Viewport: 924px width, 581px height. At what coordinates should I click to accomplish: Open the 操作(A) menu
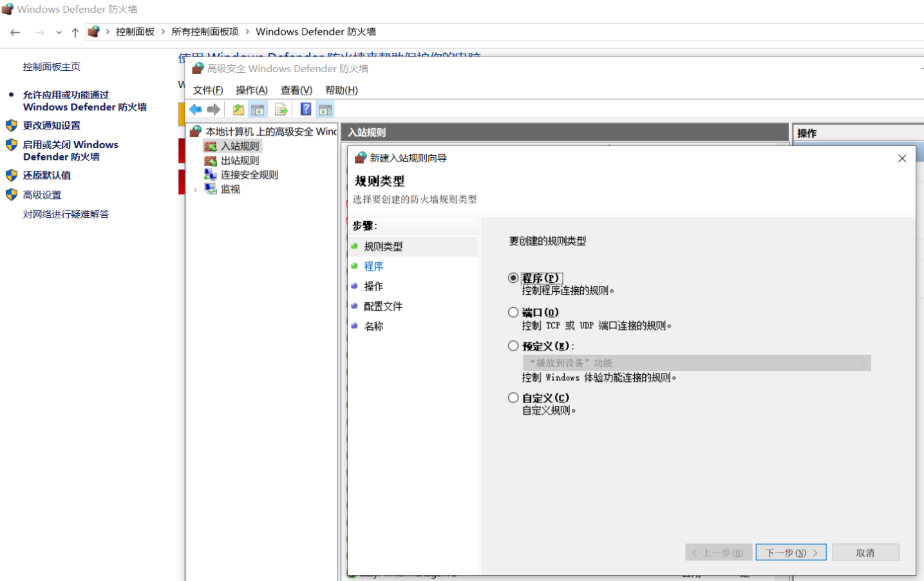[251, 90]
